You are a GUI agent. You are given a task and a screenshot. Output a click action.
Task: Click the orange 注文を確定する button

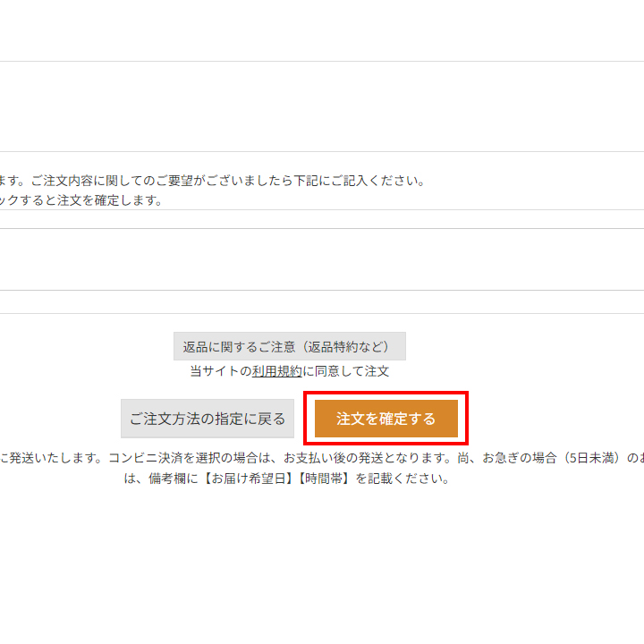pyautogui.click(x=386, y=419)
